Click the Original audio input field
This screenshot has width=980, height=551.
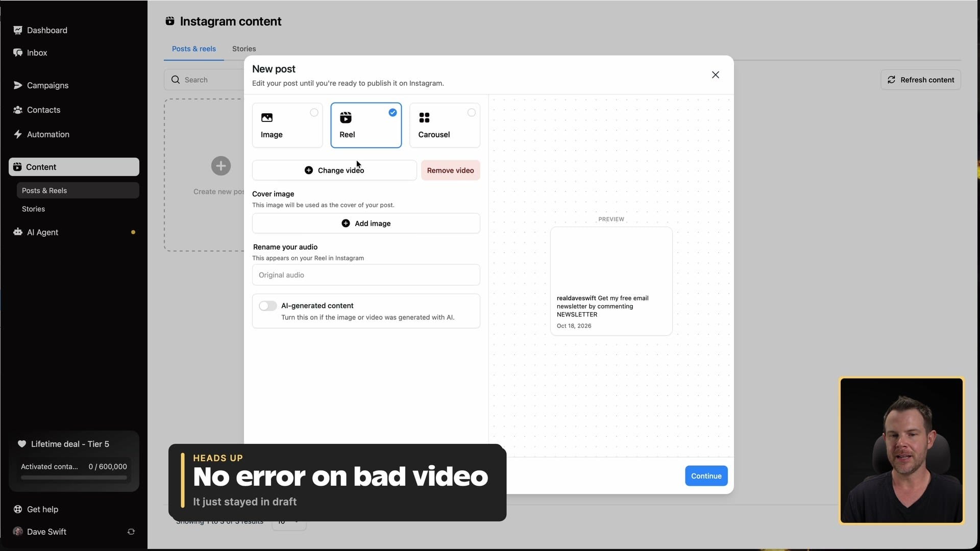coord(366,275)
